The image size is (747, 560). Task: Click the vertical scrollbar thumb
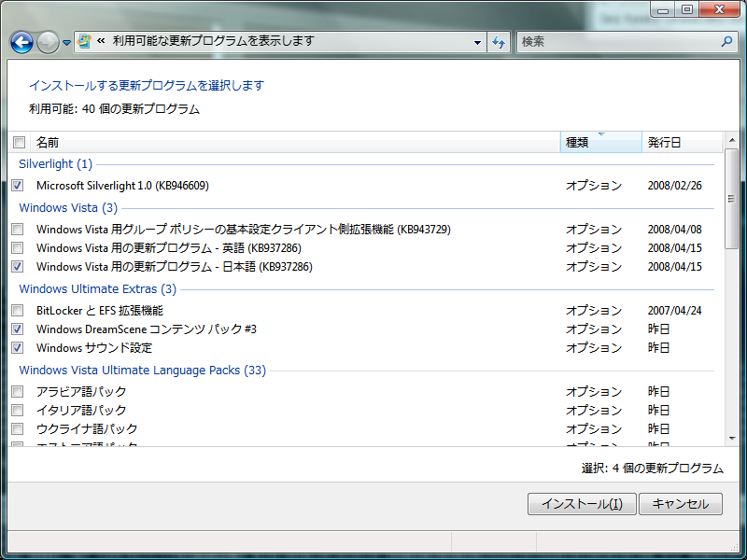coord(732,198)
